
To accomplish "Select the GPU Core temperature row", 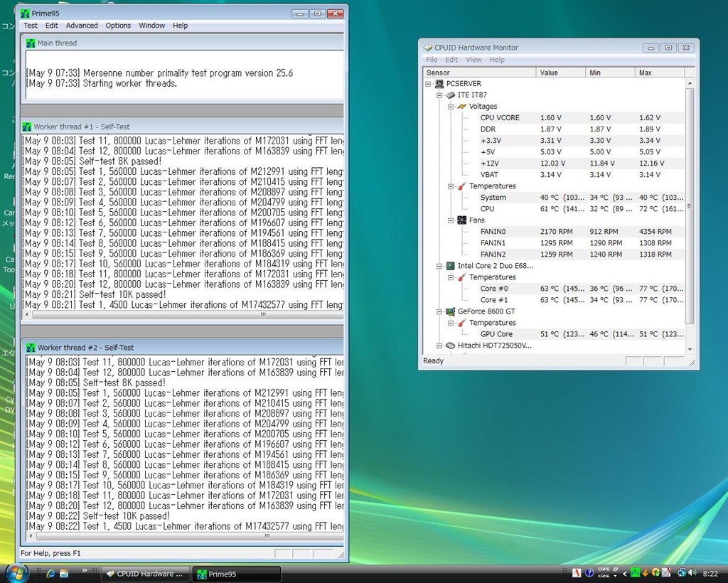I will pyautogui.click(x=582, y=334).
